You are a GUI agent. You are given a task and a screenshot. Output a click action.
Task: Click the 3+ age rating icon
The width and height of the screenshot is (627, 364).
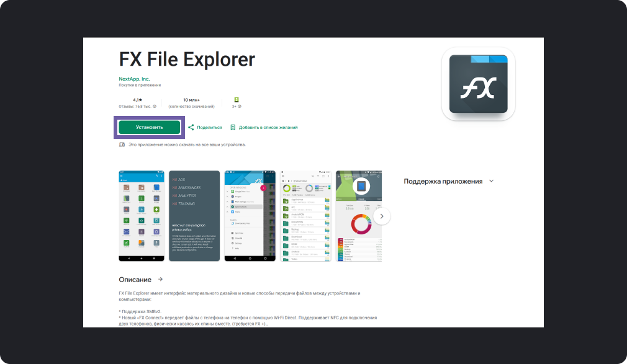coord(237,100)
